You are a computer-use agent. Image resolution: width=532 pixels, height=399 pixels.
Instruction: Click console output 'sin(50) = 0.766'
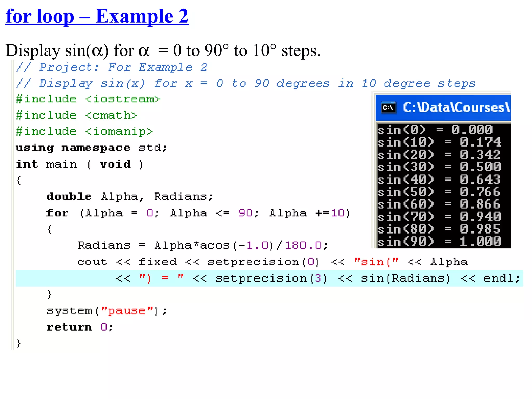click(x=439, y=192)
